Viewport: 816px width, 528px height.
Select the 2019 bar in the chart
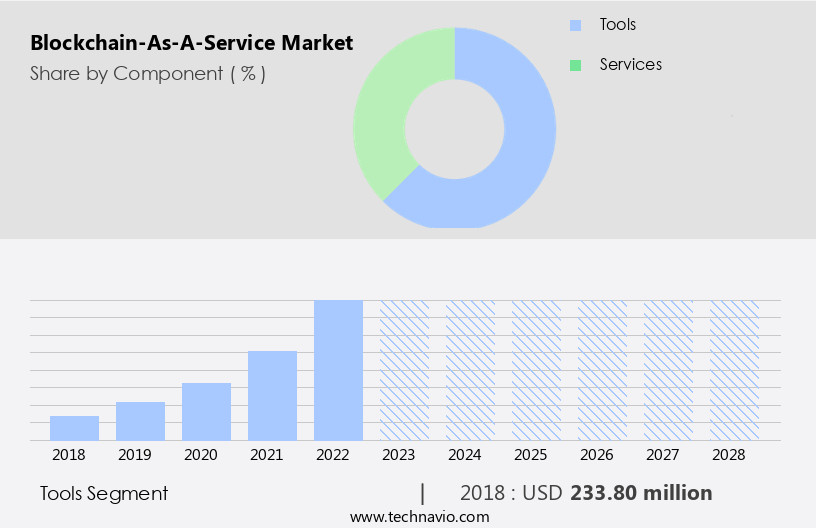140,421
